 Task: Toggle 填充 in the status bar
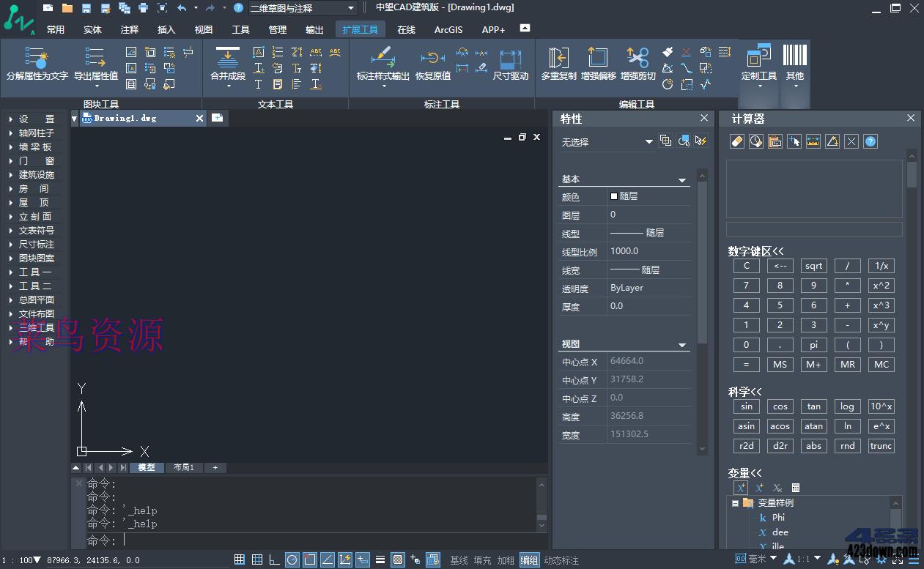[x=482, y=560]
